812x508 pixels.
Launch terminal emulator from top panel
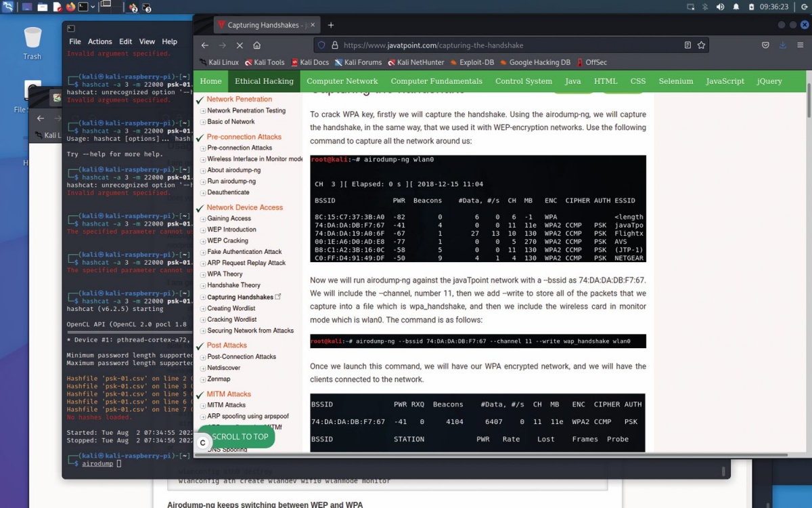click(83, 7)
